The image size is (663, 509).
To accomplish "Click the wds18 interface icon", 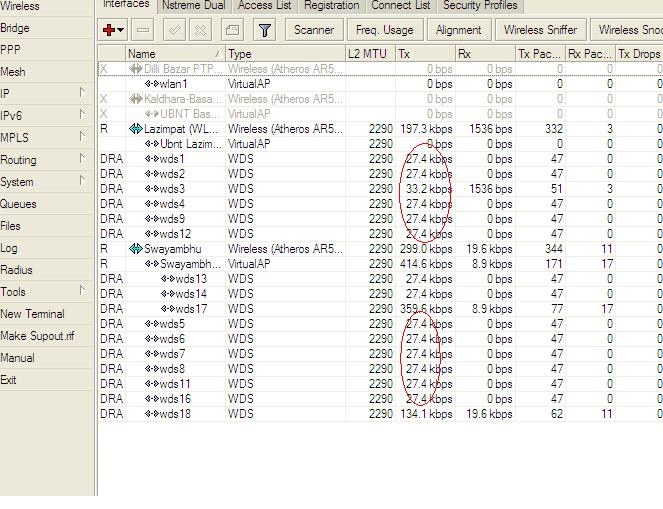I will (151, 414).
